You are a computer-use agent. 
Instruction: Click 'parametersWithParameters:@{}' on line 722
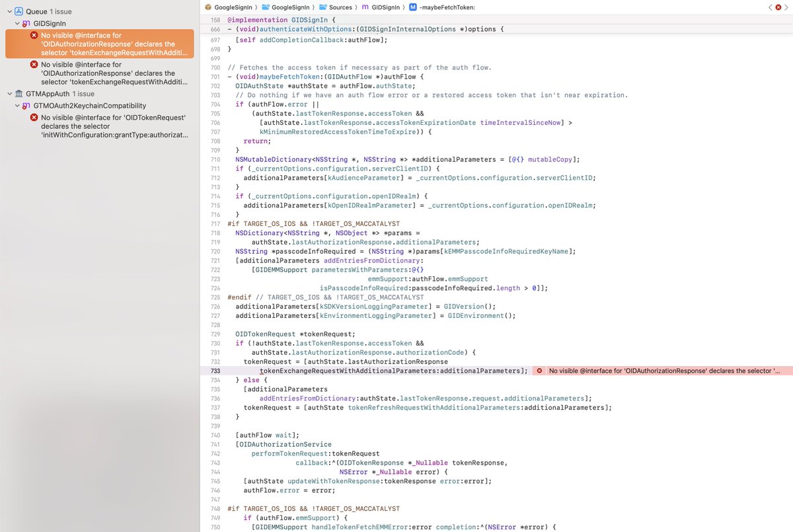[x=367, y=270]
